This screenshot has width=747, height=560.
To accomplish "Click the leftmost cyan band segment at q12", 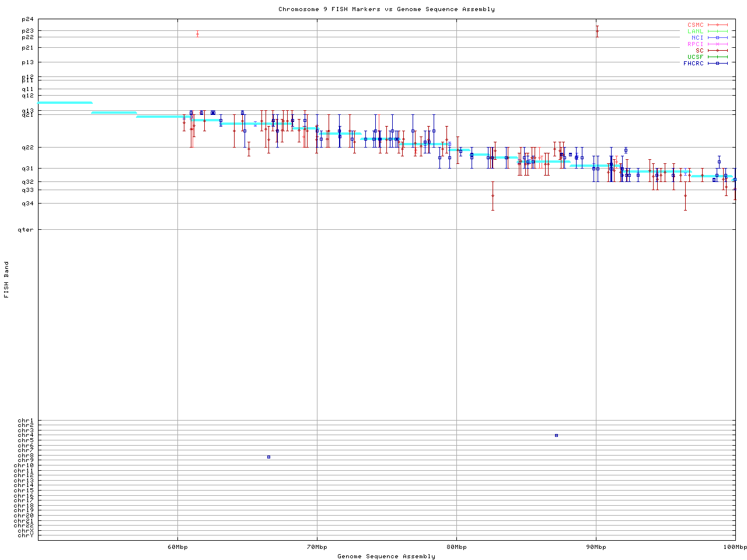I will coord(65,103).
